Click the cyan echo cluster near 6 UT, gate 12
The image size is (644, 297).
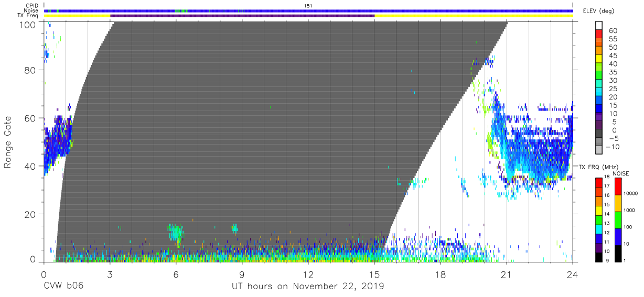(176, 233)
